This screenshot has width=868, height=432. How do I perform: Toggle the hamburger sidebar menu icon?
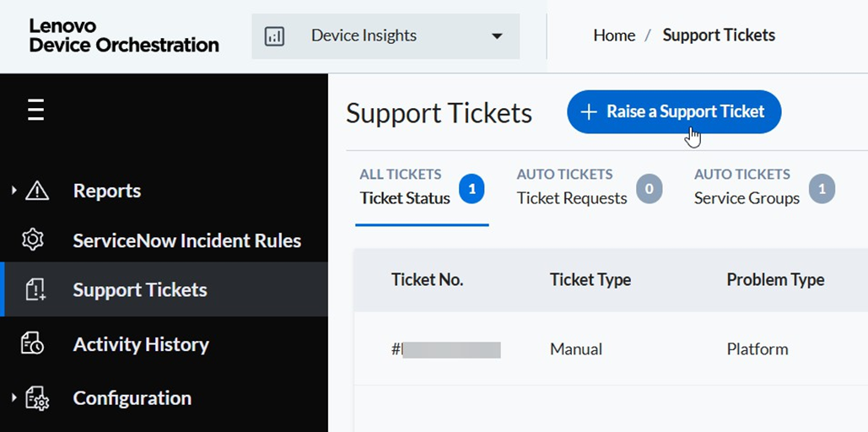coord(35,110)
